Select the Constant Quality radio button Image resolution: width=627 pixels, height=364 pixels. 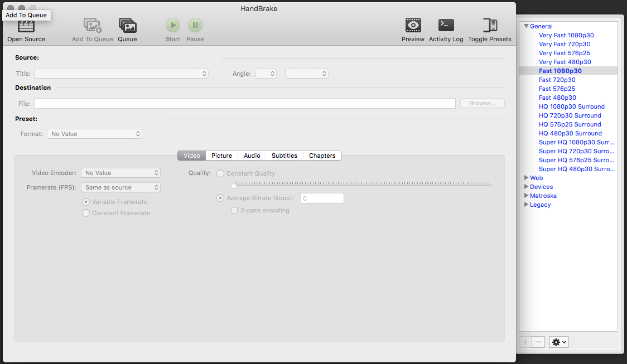click(220, 173)
